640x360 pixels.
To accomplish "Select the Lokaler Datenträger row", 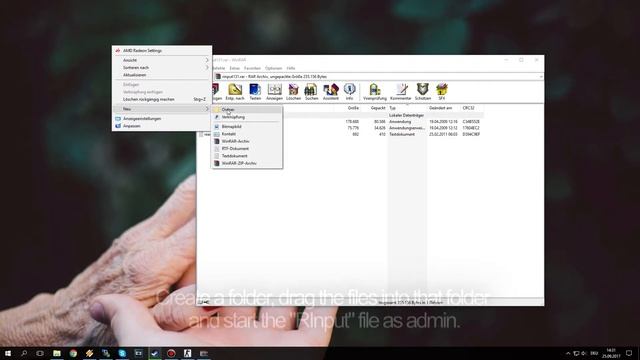I will click(341, 116).
